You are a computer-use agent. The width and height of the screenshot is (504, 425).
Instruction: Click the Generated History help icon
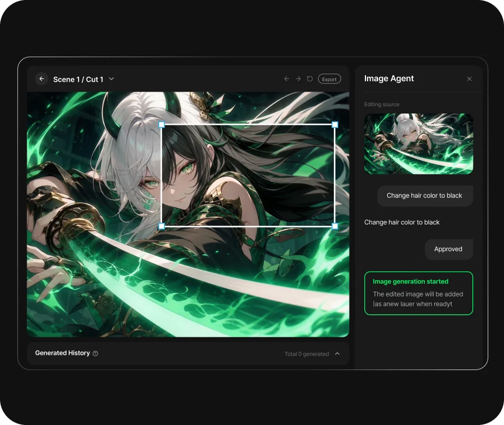[95, 354]
